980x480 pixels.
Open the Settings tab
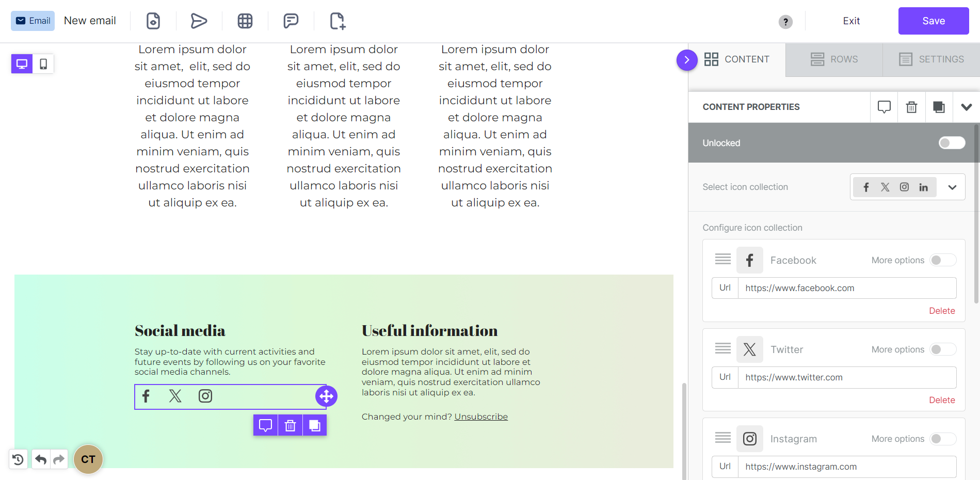[931, 59]
